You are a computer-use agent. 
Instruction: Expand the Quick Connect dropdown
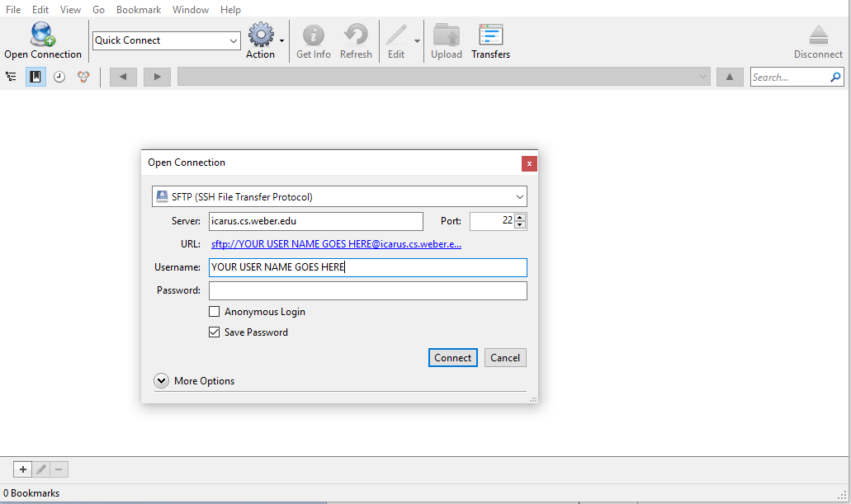click(x=234, y=40)
